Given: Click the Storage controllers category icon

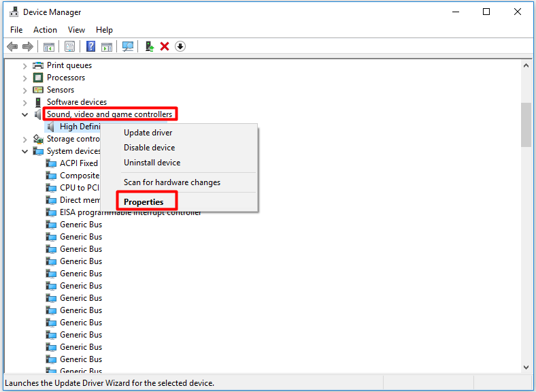Looking at the screenshot, I should pos(38,139).
